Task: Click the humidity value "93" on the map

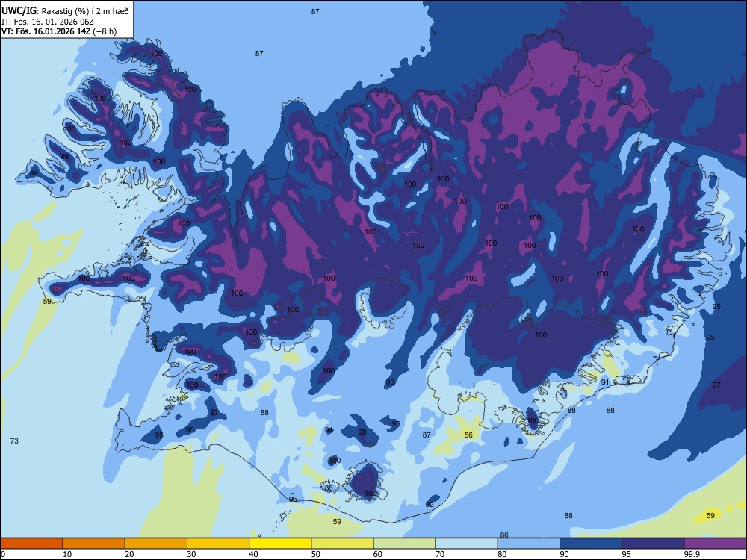Action: (x=390, y=382)
